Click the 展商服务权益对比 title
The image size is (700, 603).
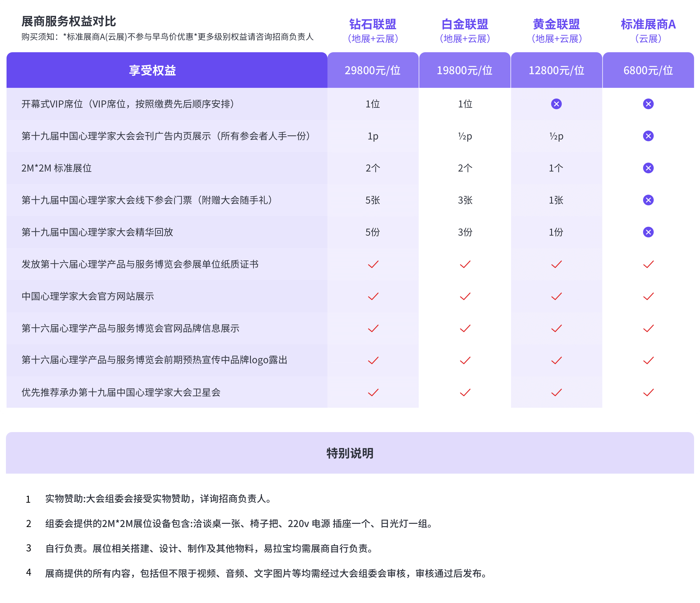click(x=69, y=21)
